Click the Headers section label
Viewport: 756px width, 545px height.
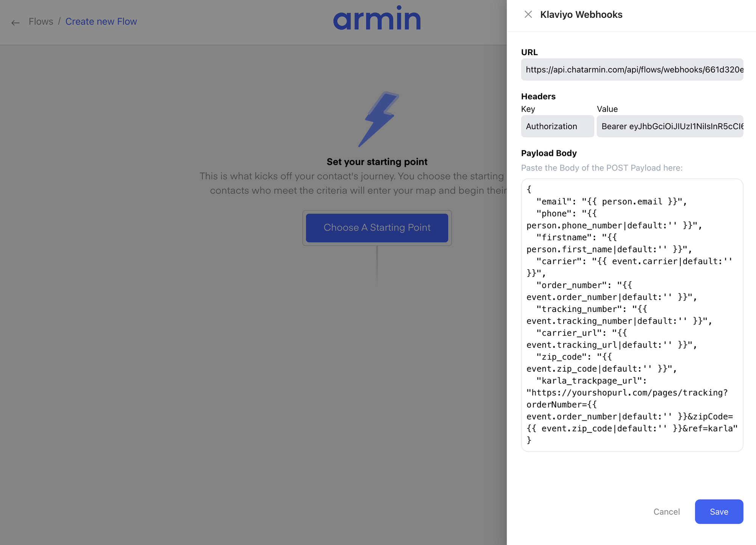click(x=538, y=96)
